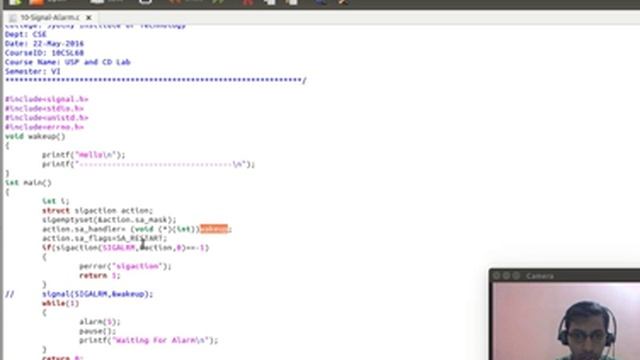The image size is (640, 360).
Task: Click the 'int i;' declaration line
Action: (x=56, y=201)
